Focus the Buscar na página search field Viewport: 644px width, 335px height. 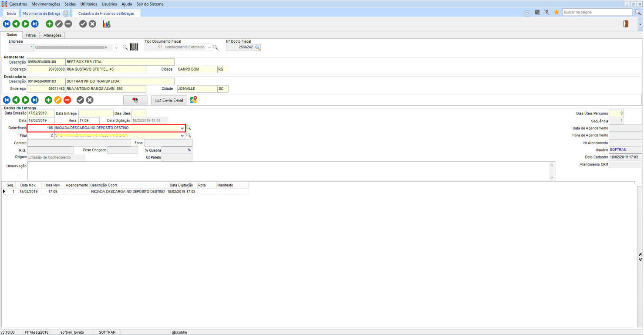[x=597, y=12]
